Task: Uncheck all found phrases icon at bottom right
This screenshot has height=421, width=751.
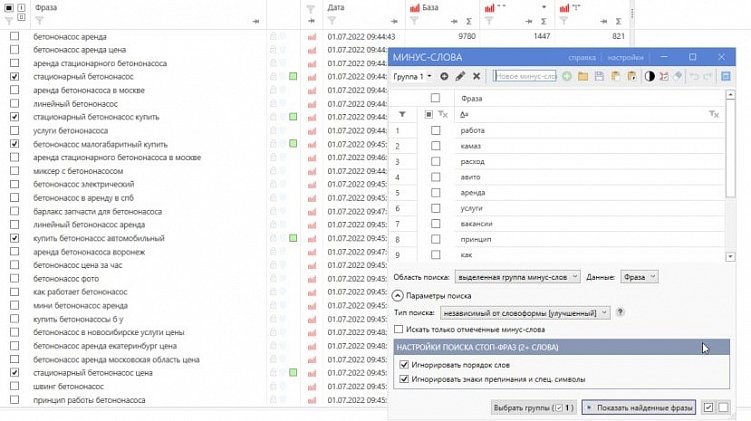Action: [x=723, y=408]
